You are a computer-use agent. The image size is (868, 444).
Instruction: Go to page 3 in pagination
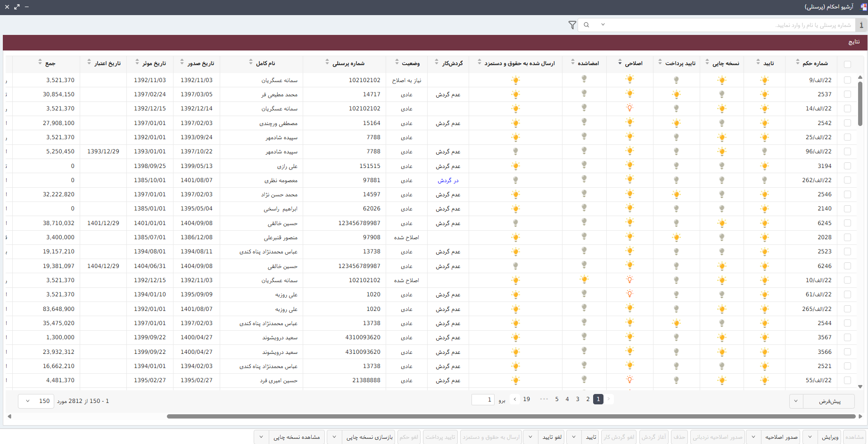pyautogui.click(x=578, y=399)
